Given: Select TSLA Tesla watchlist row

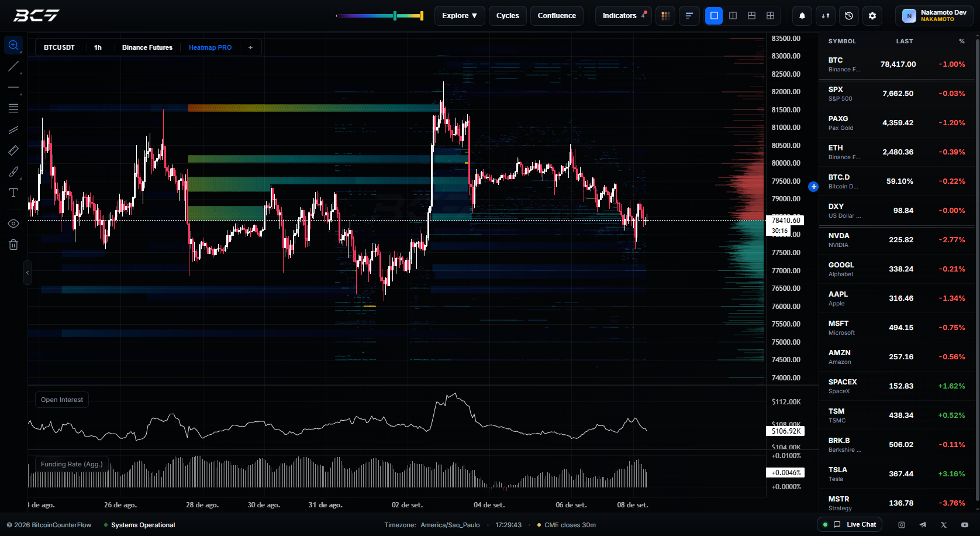Looking at the screenshot, I should click(x=897, y=474).
